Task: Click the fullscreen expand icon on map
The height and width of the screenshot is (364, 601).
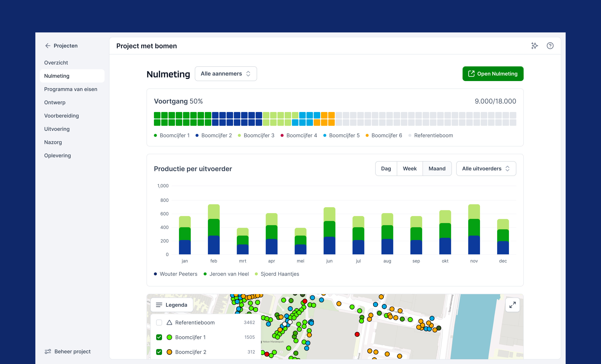Action: tap(512, 305)
